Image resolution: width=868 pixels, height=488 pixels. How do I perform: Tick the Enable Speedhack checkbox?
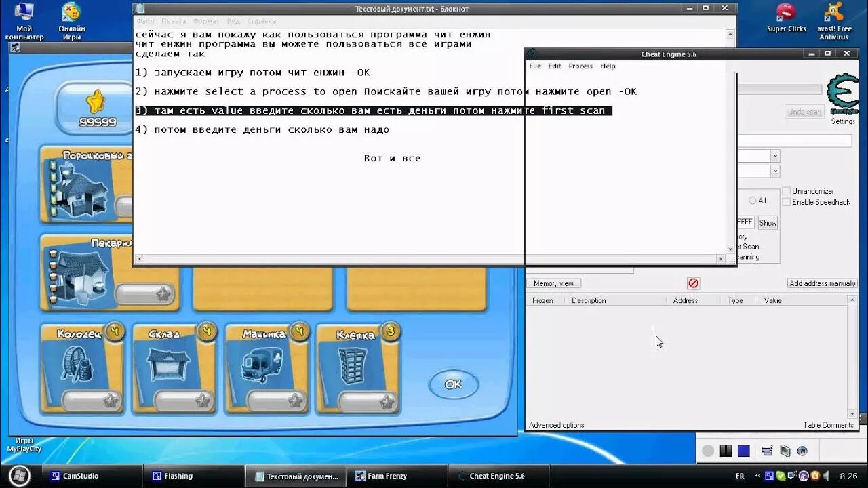[x=787, y=202]
